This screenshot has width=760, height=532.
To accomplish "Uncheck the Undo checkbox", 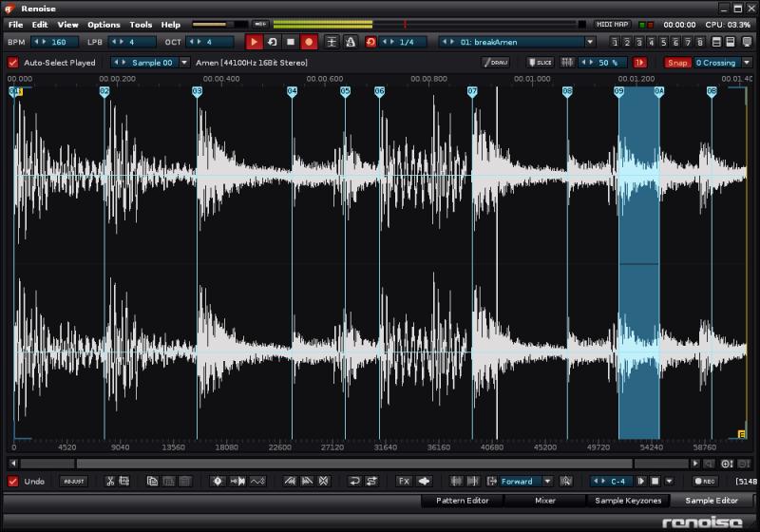I will pos(13,481).
